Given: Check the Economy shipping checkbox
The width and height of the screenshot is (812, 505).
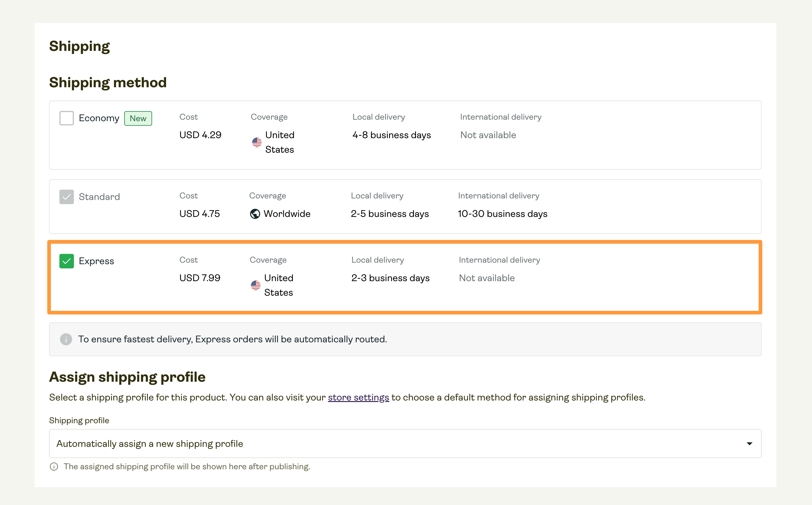Looking at the screenshot, I should [66, 118].
